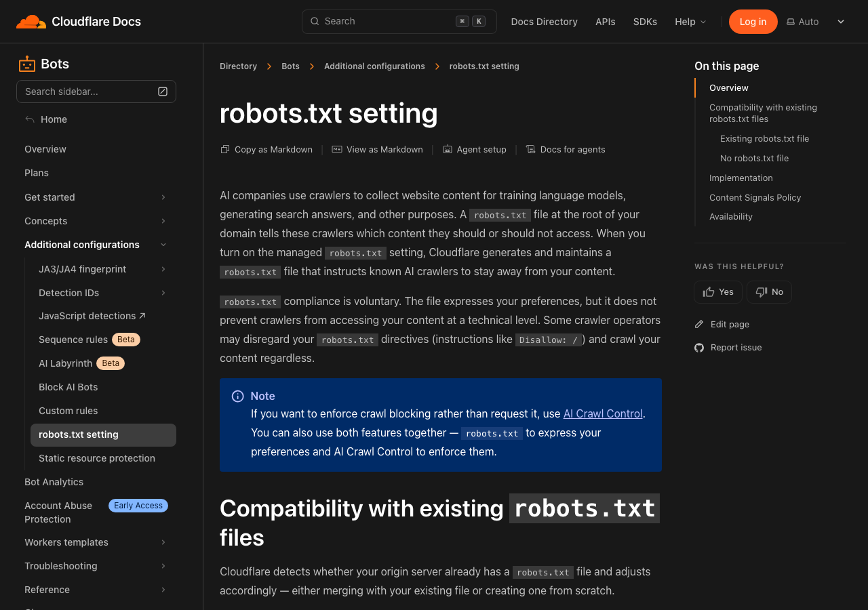Open Docs Directory in top navigation
The height and width of the screenshot is (610, 868).
(544, 22)
